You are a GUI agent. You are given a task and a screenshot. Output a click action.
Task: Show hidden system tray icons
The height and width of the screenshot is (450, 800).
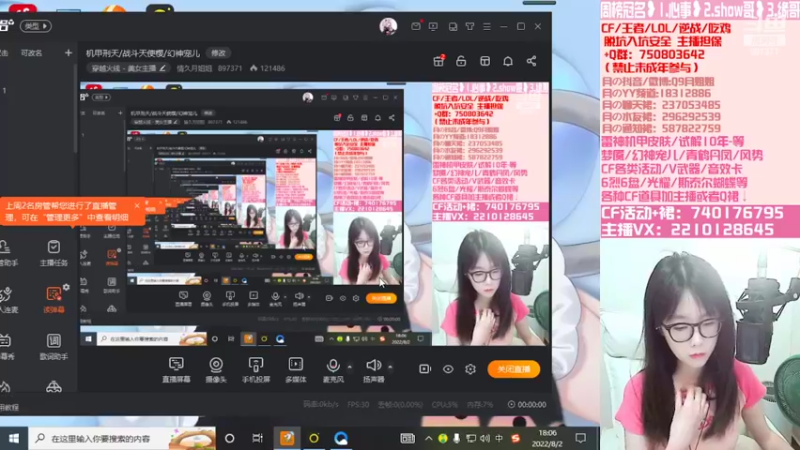click(429, 438)
